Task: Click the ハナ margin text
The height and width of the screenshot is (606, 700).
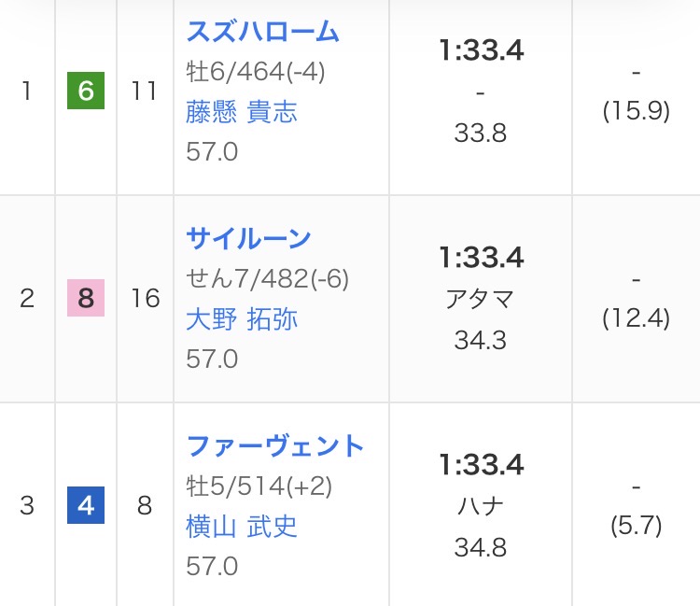Action: pyautogui.click(x=481, y=506)
